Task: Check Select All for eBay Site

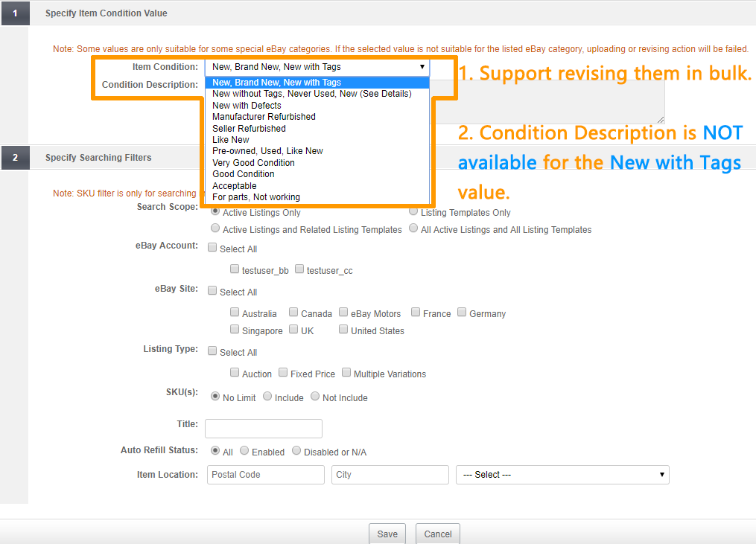Action: click(212, 290)
